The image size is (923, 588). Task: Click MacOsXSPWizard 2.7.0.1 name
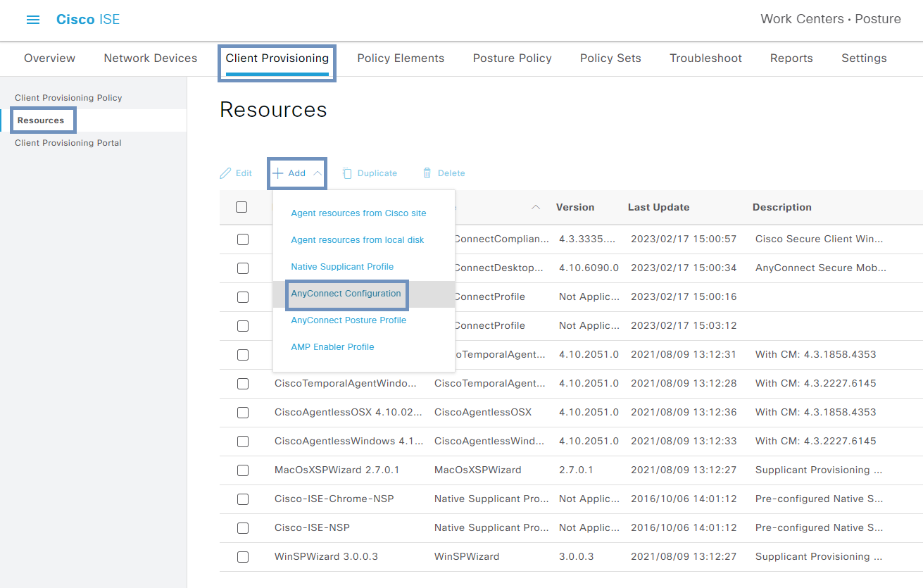click(337, 470)
